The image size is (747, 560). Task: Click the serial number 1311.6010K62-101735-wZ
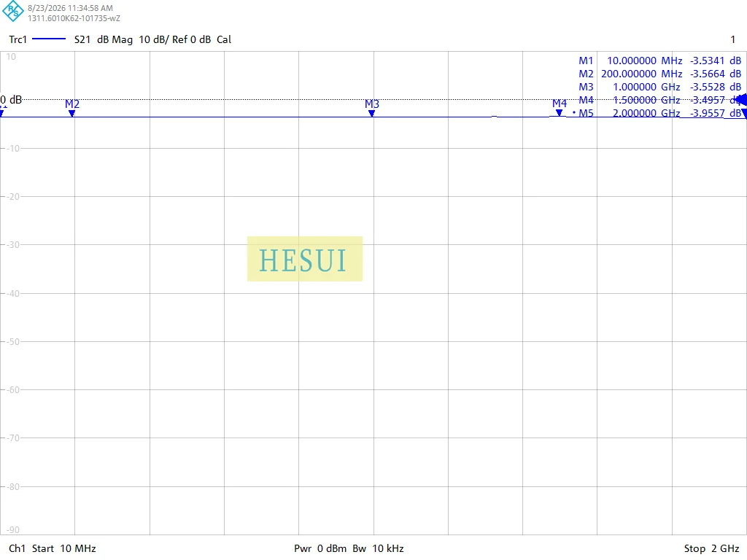74,18
